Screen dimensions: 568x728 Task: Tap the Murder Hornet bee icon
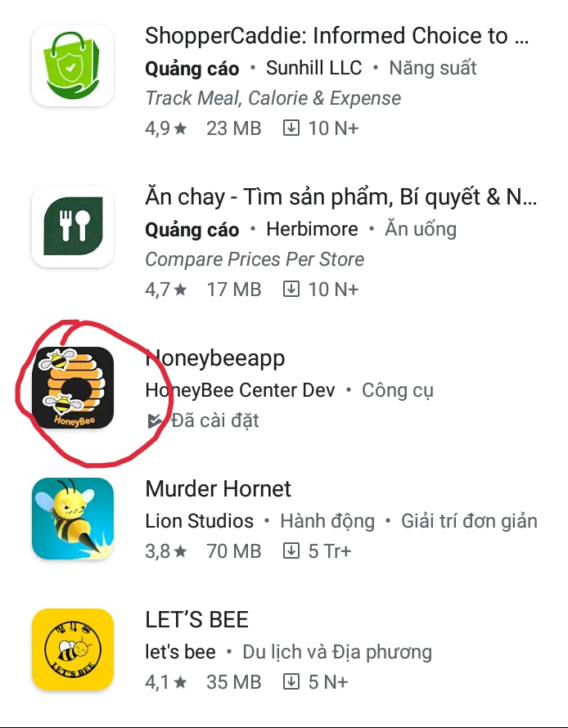coord(73,519)
